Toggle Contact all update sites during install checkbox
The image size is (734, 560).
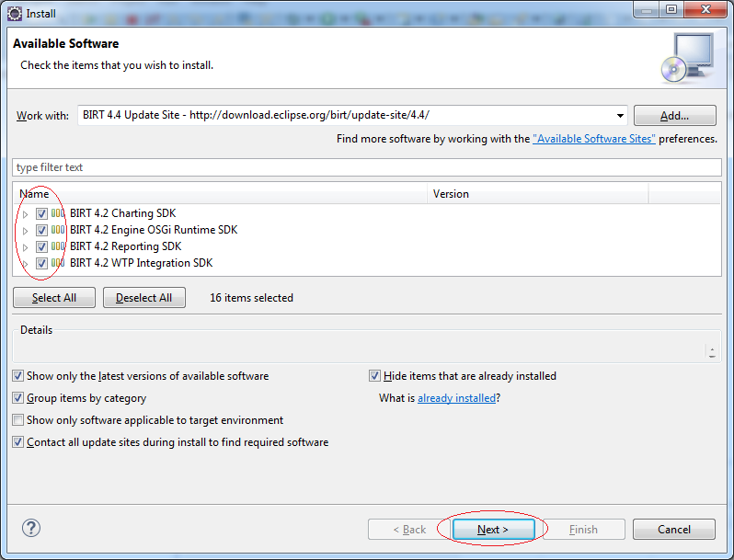(17, 441)
